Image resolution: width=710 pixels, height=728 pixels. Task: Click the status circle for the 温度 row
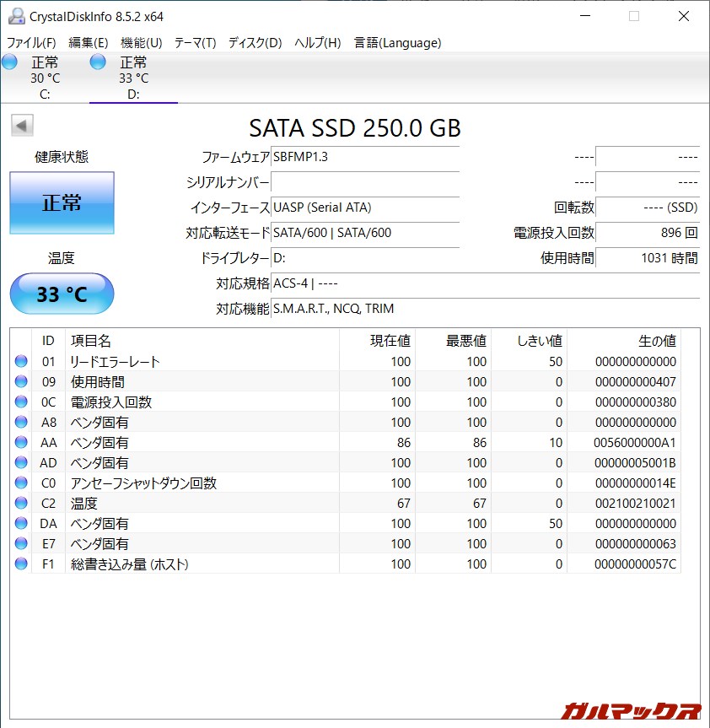tap(20, 503)
